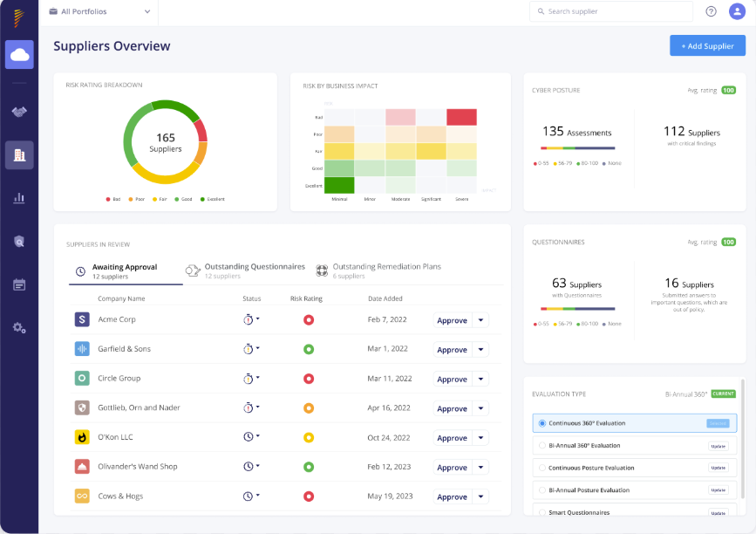Approve O'Kon LLC
Viewport: 756px width, 534px height.
[x=453, y=438]
